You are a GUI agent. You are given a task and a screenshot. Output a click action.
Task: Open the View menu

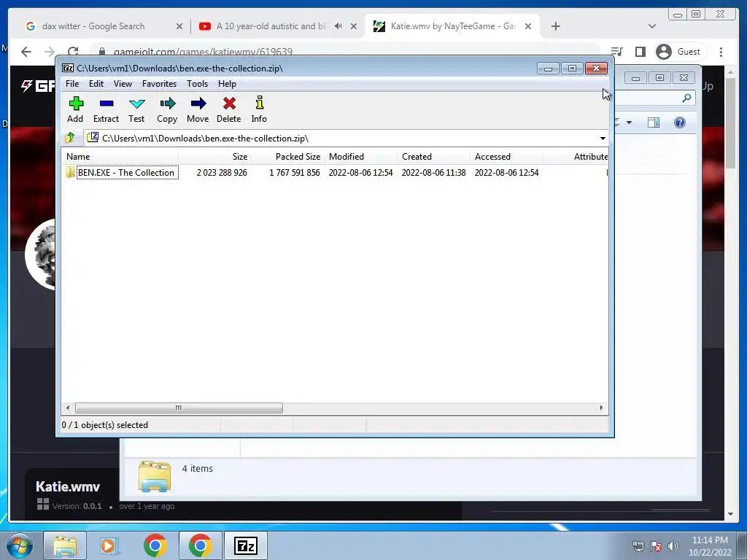(123, 84)
